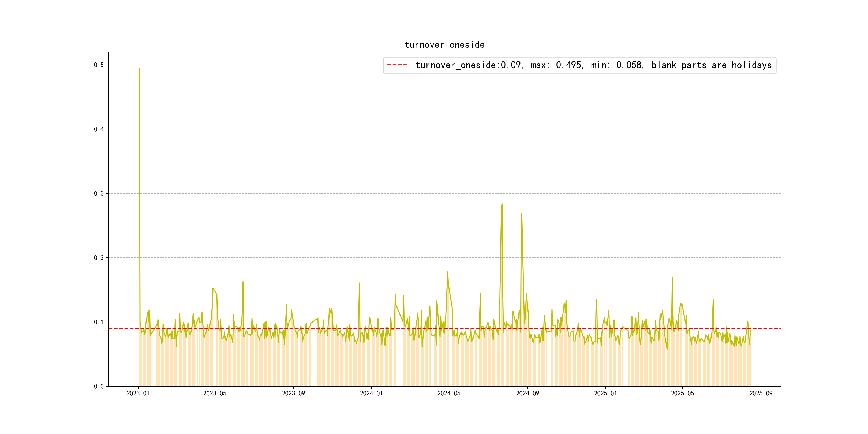
Task: Click the x-axis date label 2025-01
Action: click(605, 394)
